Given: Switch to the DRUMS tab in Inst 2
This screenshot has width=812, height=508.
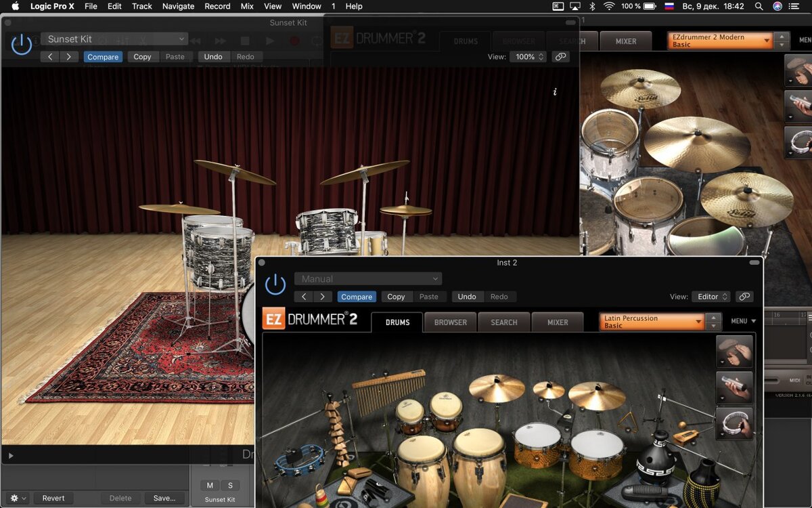Looking at the screenshot, I should pyautogui.click(x=397, y=322).
